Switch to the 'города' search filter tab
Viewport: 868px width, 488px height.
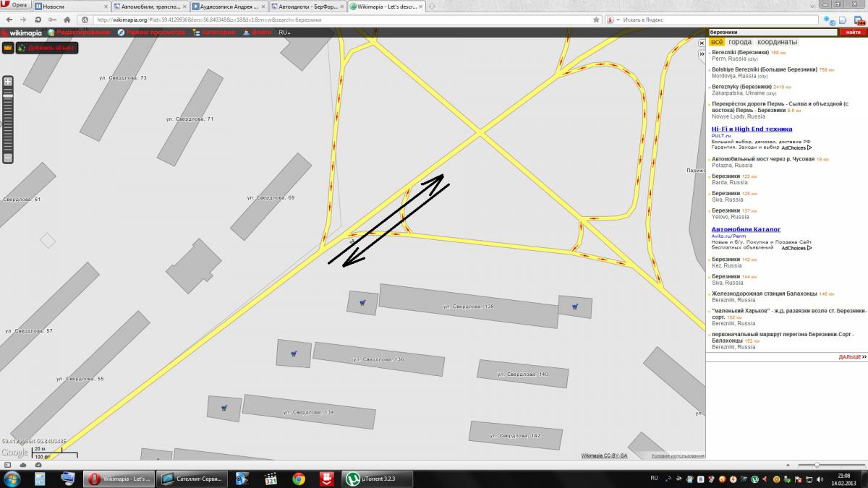[739, 42]
